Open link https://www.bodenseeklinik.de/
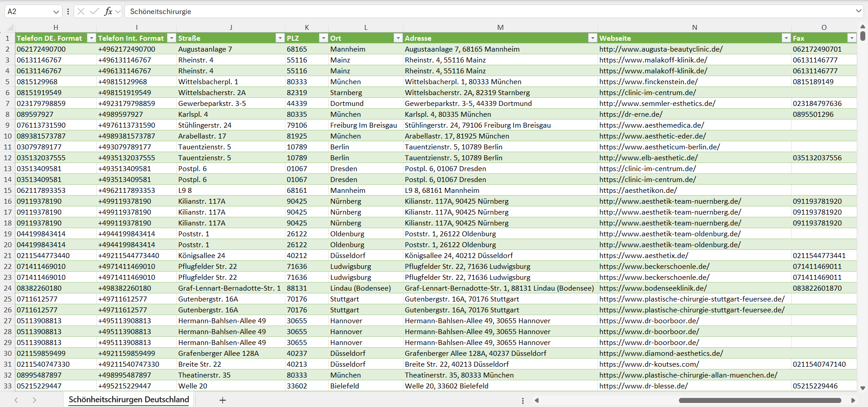 point(653,288)
